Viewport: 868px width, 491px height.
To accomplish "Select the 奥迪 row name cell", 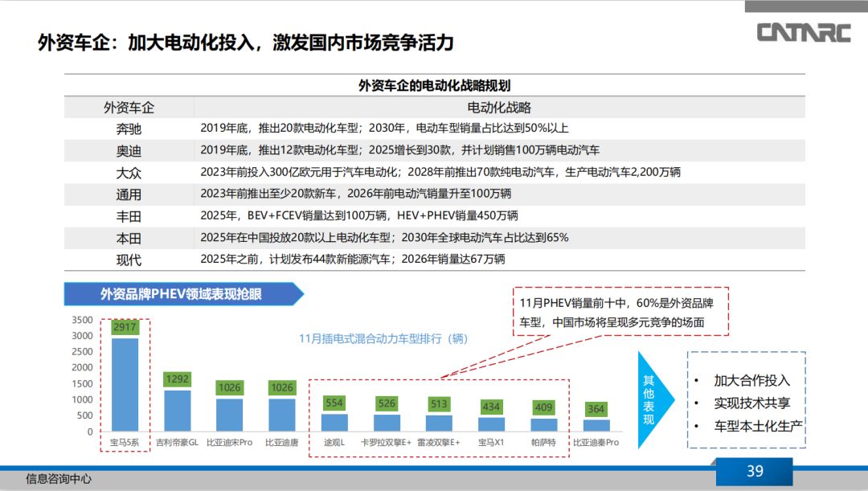I will coord(129,150).
